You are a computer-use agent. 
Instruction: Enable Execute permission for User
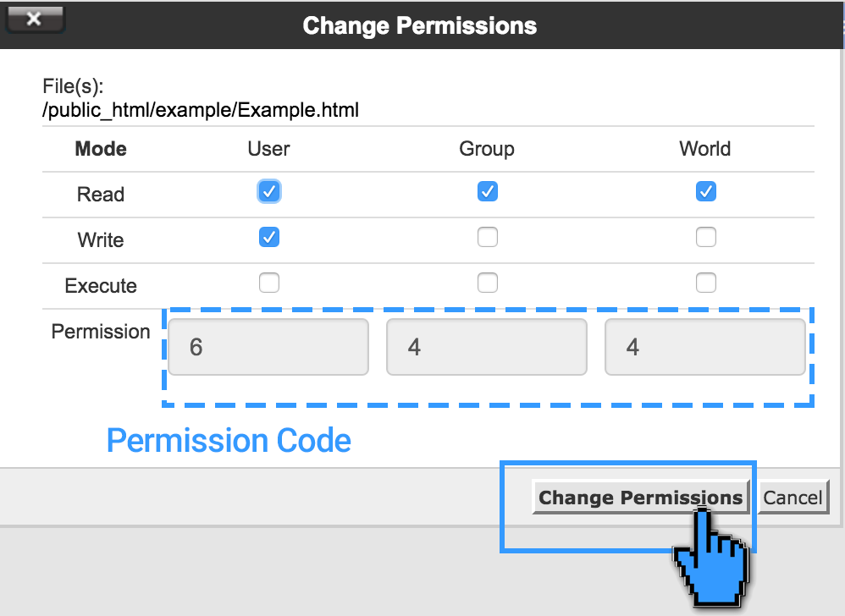268,283
